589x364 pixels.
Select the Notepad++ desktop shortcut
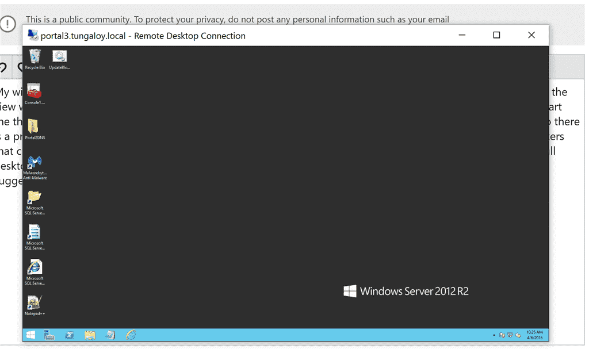click(35, 306)
